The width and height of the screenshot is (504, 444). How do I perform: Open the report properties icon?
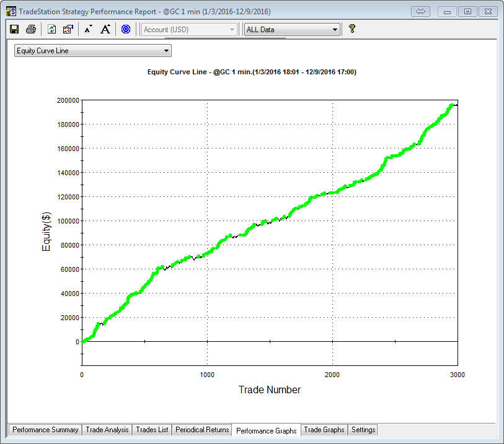click(68, 29)
